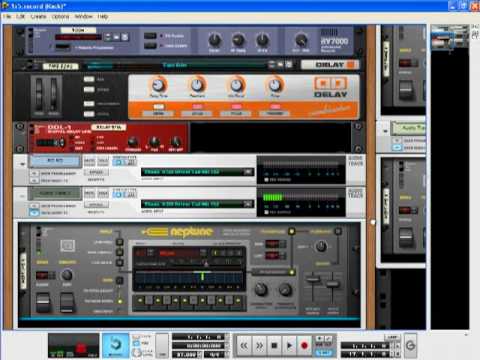The width and height of the screenshot is (480, 360).
Task: Open the lower audio track input dropdown
Action: tap(248, 204)
